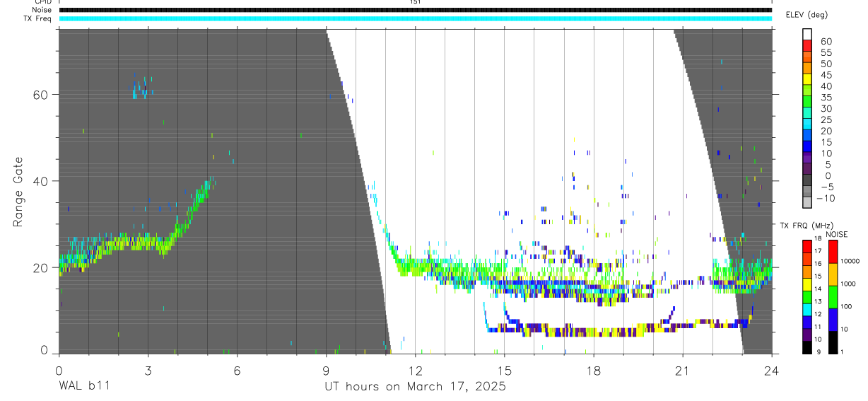868x401 pixels.
Task: Click the '40' label on ELEV colorbar
Action: 826,86
